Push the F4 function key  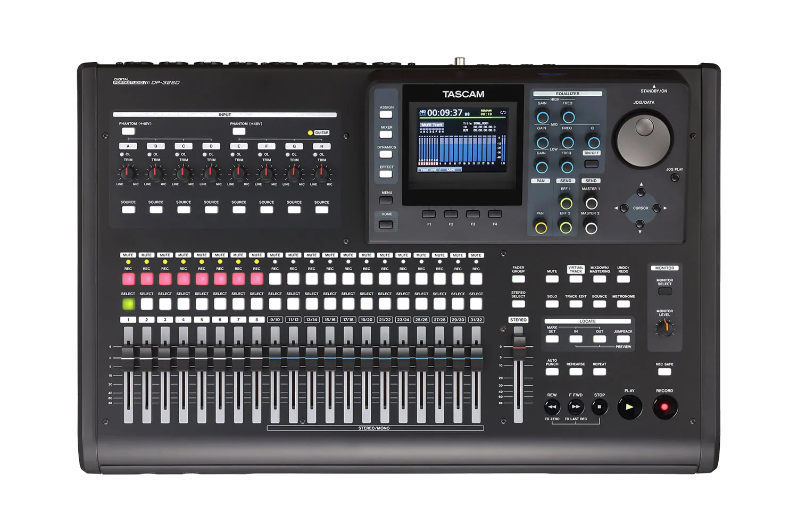(x=495, y=214)
